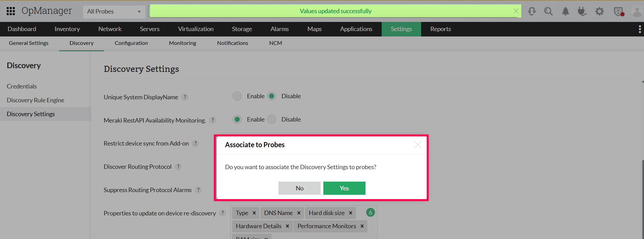Open the Dashboard menu
The height and width of the screenshot is (239, 644).
click(22, 29)
